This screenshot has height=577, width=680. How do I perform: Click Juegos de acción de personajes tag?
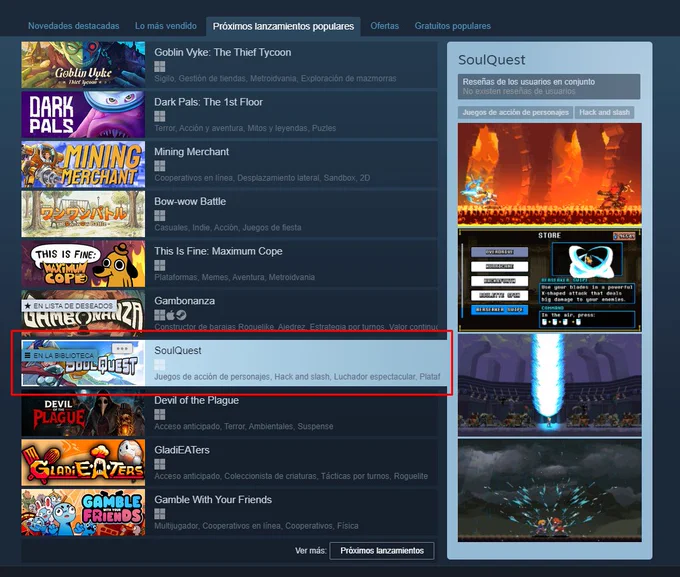coord(515,112)
